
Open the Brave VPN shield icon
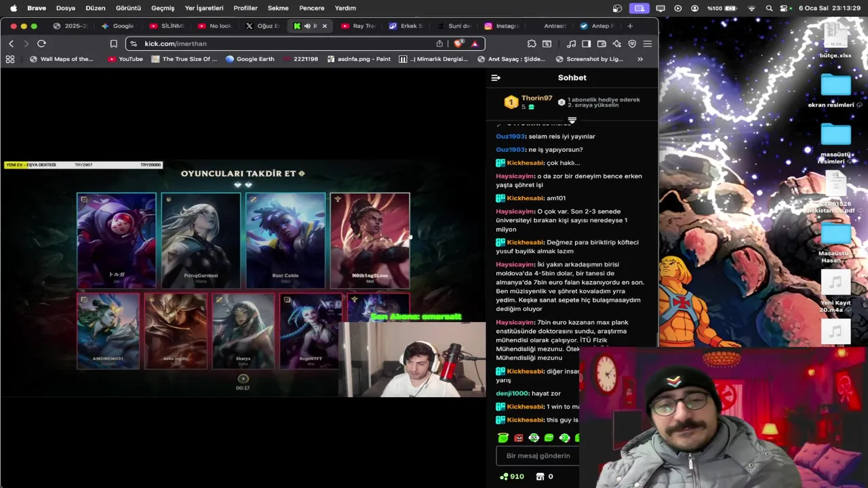632,43
